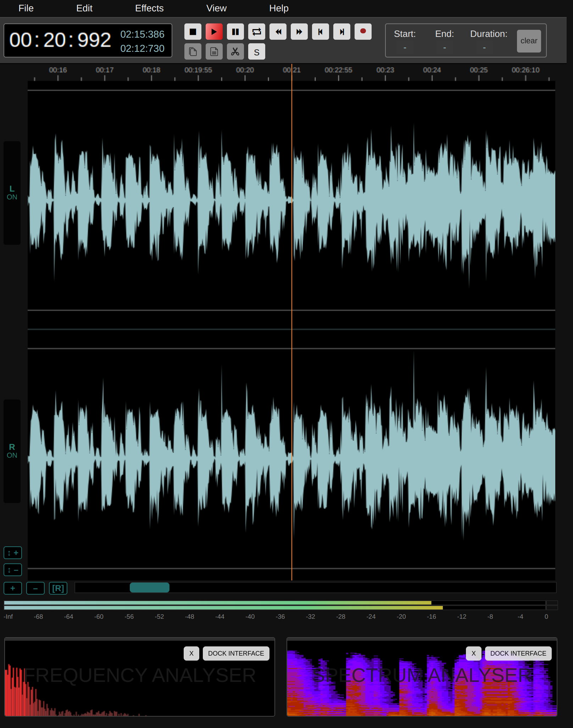Start recording with the record button
Image resolution: width=573 pixels, height=728 pixels.
pos(363,32)
